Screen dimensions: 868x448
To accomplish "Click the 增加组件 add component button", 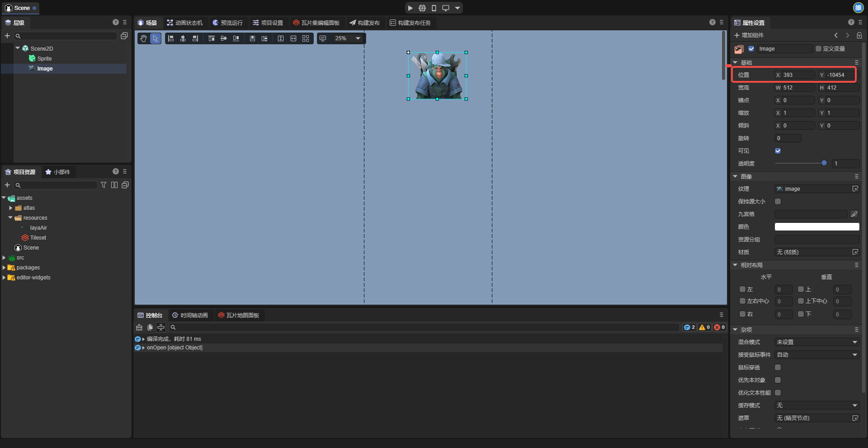I will 749,35.
